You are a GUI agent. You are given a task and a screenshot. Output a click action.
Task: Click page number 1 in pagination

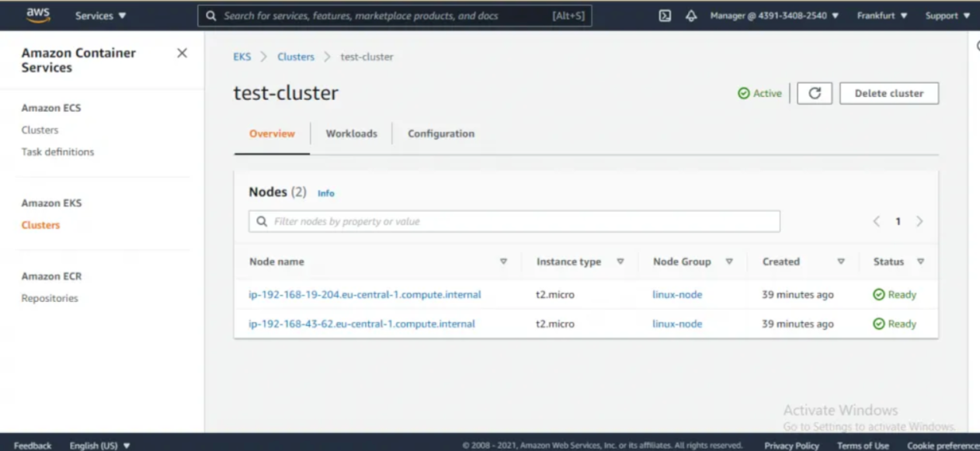(x=898, y=221)
